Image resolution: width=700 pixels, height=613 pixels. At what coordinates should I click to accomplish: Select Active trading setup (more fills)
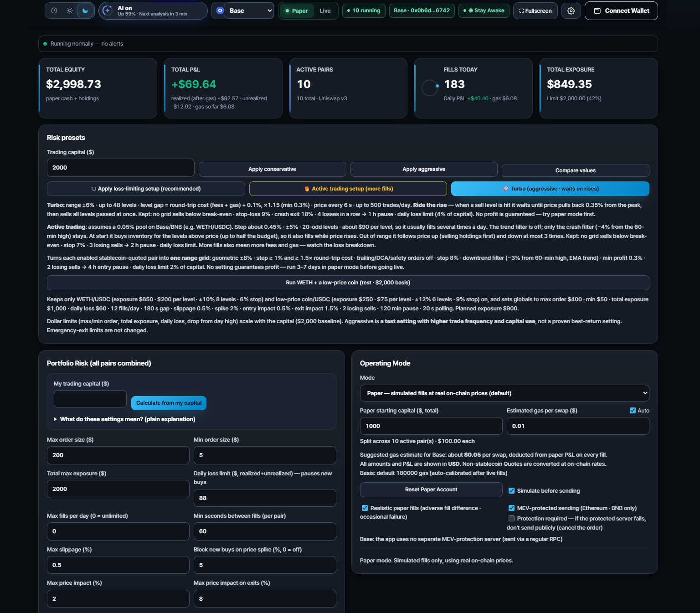[348, 189]
